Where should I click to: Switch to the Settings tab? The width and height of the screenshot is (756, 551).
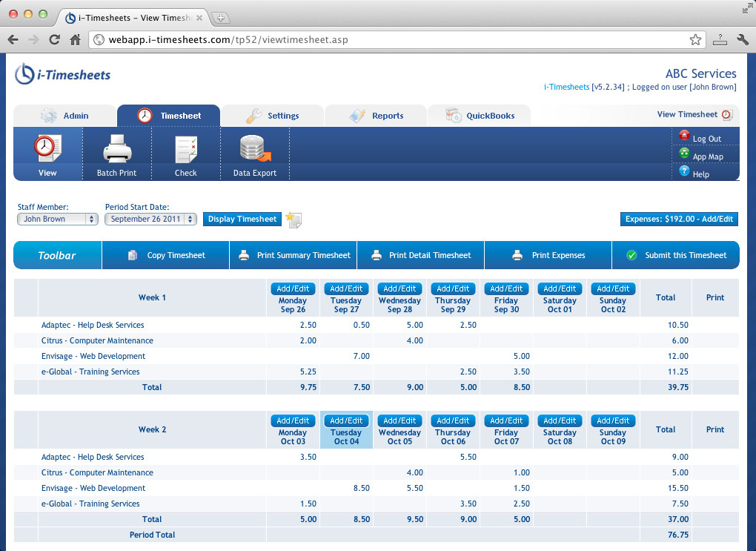[273, 116]
